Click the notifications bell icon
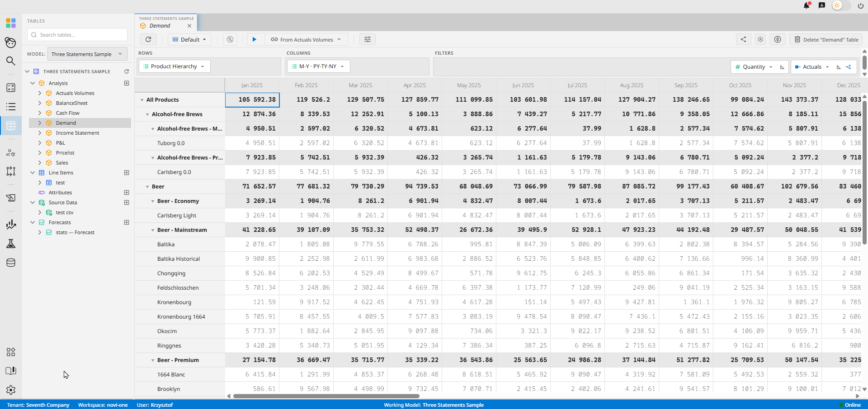 pyautogui.click(x=807, y=5)
